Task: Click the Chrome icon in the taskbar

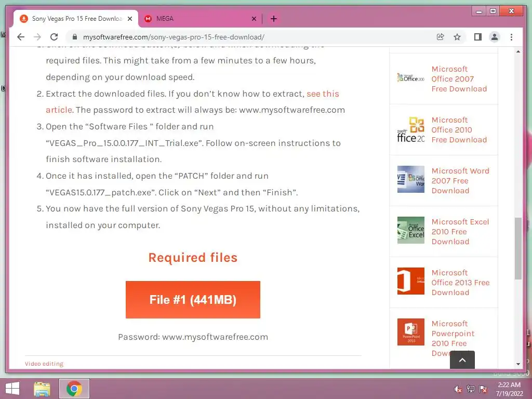Action: 74,389
